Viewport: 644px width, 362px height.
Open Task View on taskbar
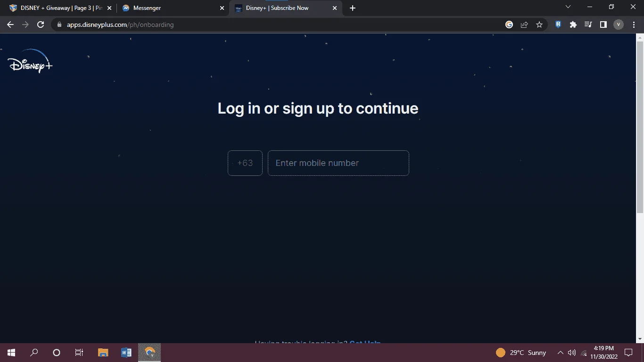79,353
